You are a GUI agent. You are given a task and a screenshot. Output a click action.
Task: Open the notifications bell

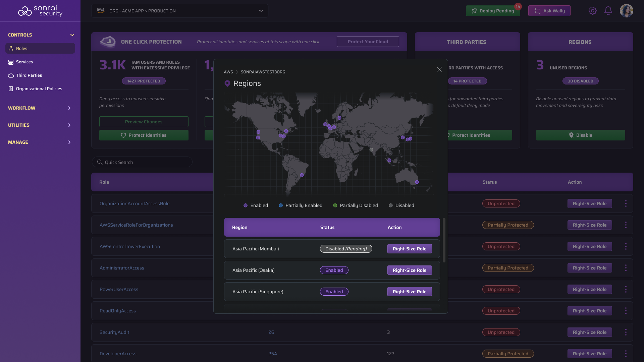(608, 11)
